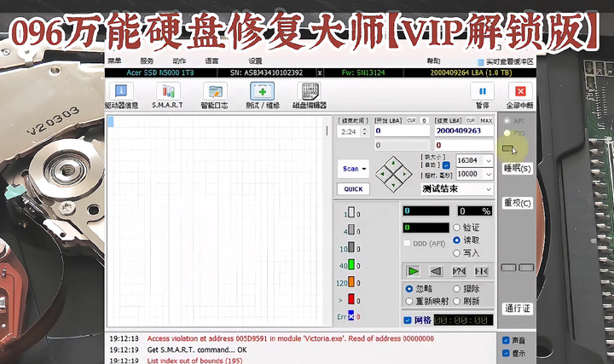Open the 动作 menu
Image resolution: width=614 pixels, height=364 pixels.
[x=179, y=61]
